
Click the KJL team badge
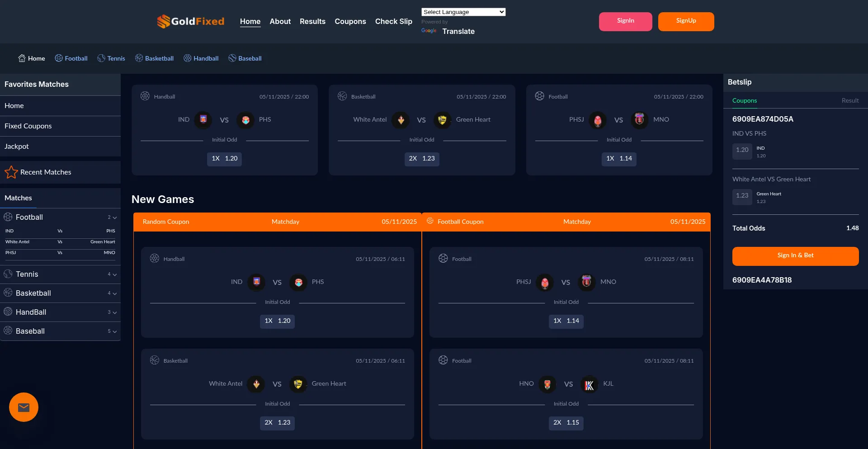[x=589, y=384]
